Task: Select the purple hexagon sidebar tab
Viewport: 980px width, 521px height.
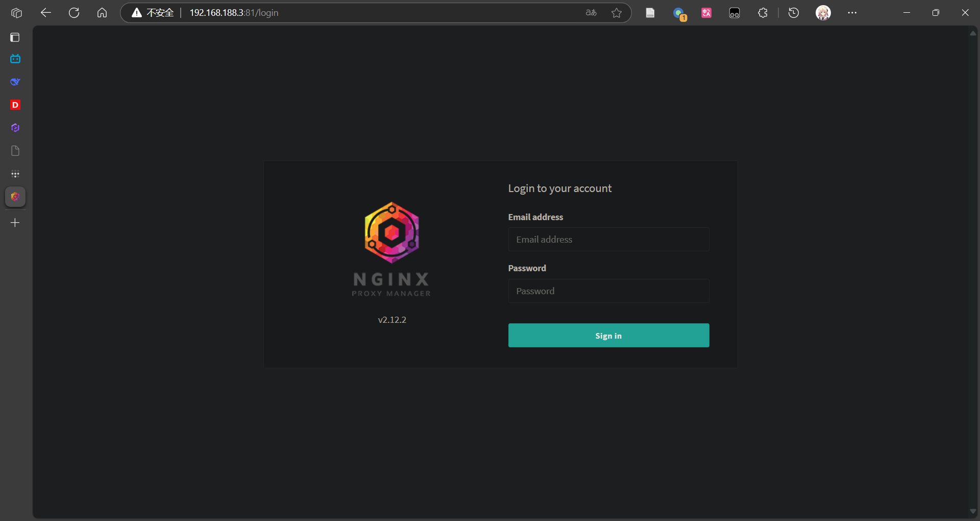Action: pyautogui.click(x=15, y=128)
